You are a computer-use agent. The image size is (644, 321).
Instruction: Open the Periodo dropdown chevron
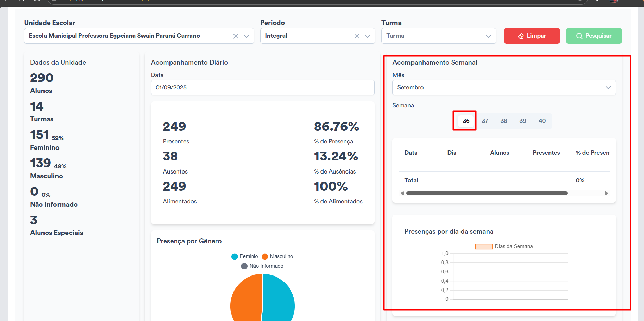point(368,36)
